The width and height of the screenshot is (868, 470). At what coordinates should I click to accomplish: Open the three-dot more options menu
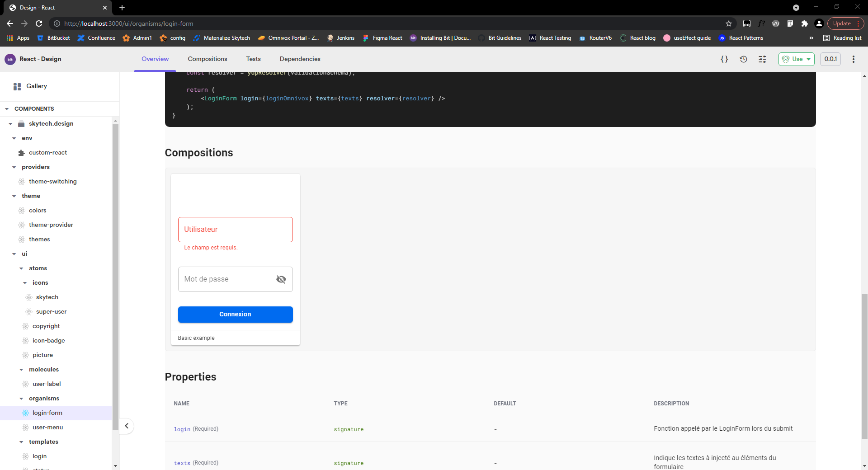854,59
